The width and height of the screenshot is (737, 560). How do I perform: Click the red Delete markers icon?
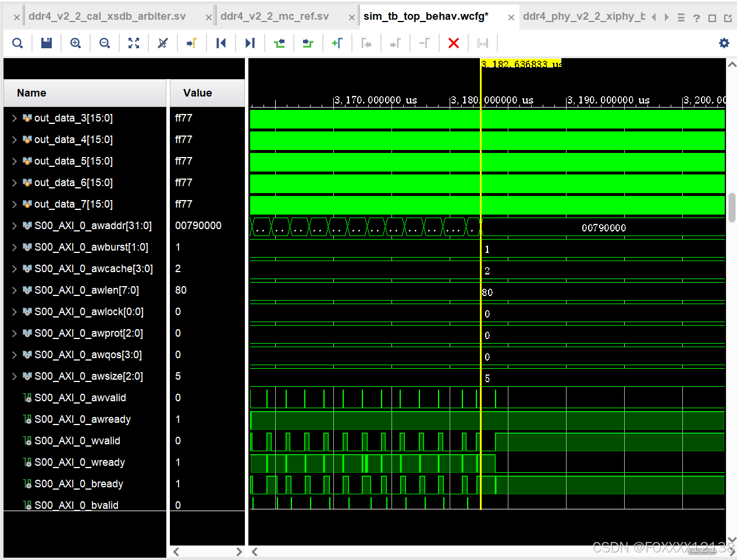pyautogui.click(x=454, y=43)
